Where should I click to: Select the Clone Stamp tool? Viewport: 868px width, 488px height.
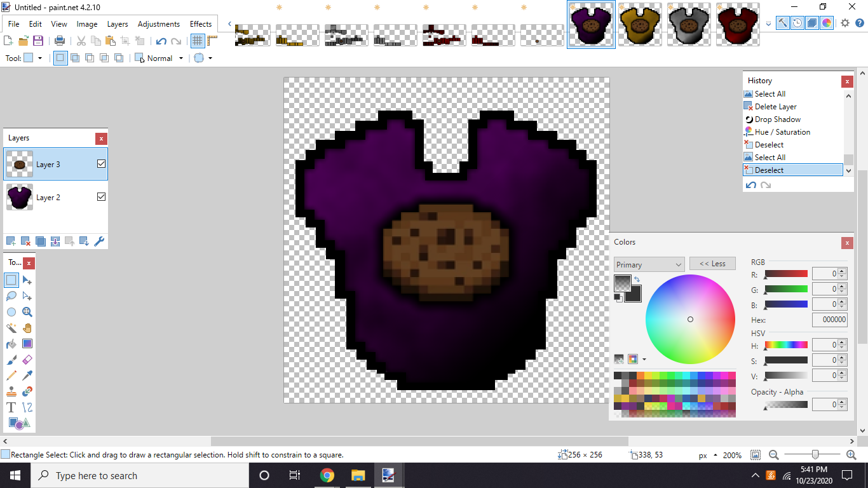(11, 391)
